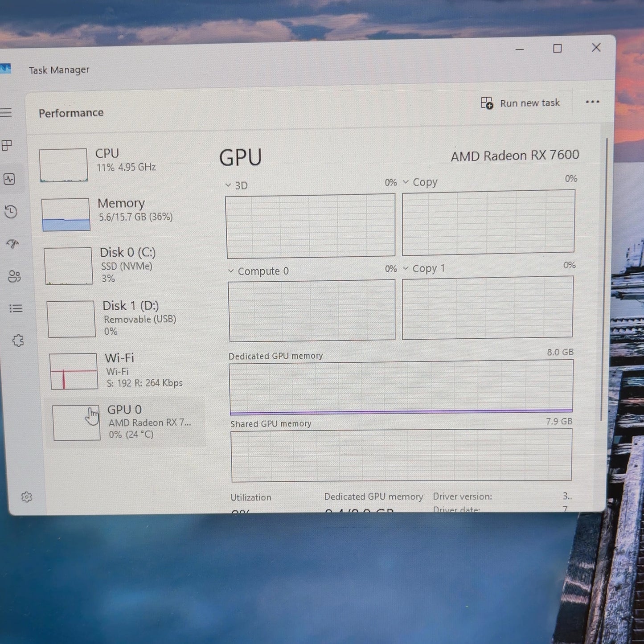Expand the Copy engine dropdown
644x644 pixels.
pos(420,182)
